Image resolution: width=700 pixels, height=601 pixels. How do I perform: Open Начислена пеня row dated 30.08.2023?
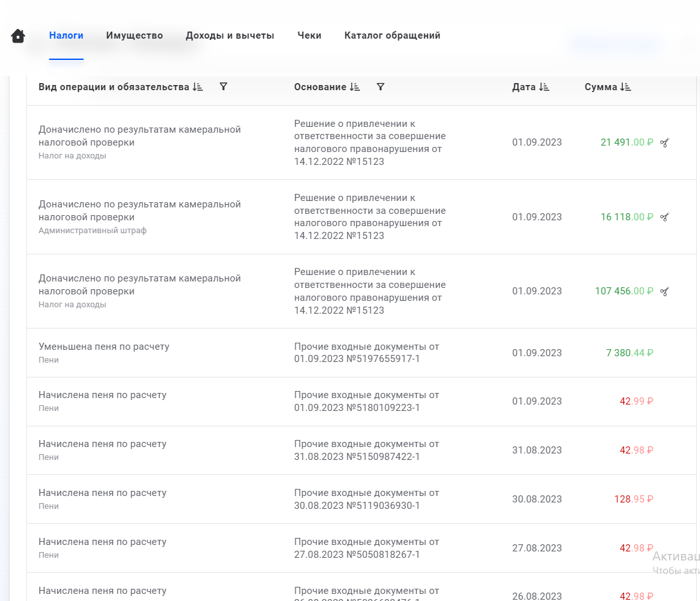(x=362, y=499)
